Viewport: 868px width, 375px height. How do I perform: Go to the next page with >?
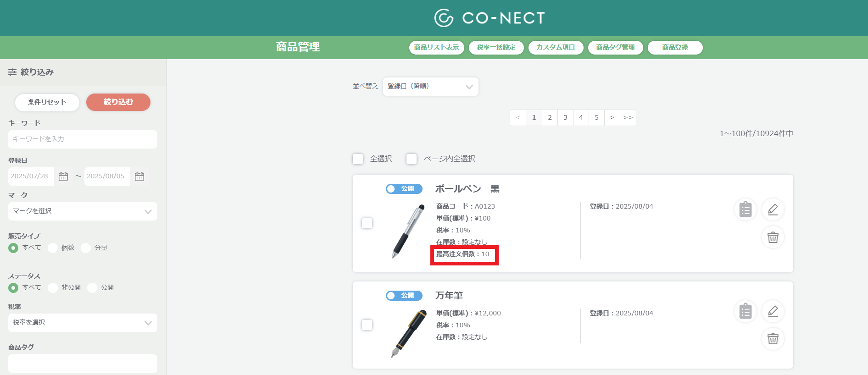point(612,118)
